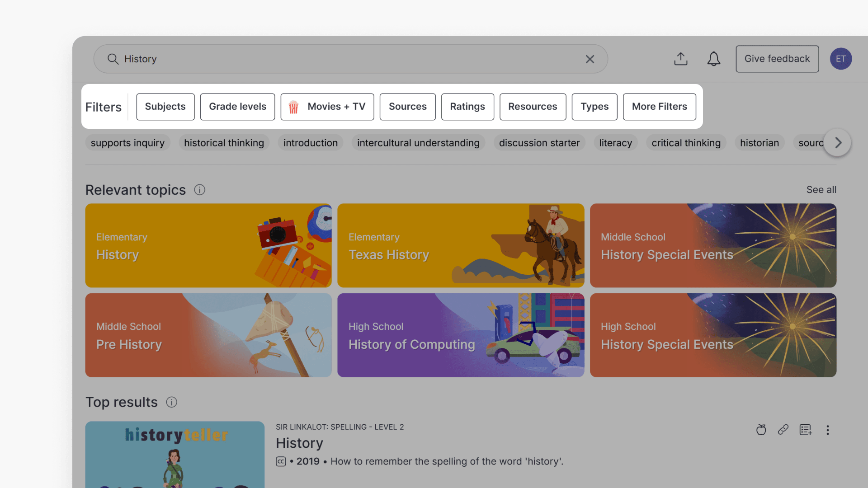Toggle the 'discussion starter' filter chip
The image size is (868, 488).
pyautogui.click(x=539, y=142)
